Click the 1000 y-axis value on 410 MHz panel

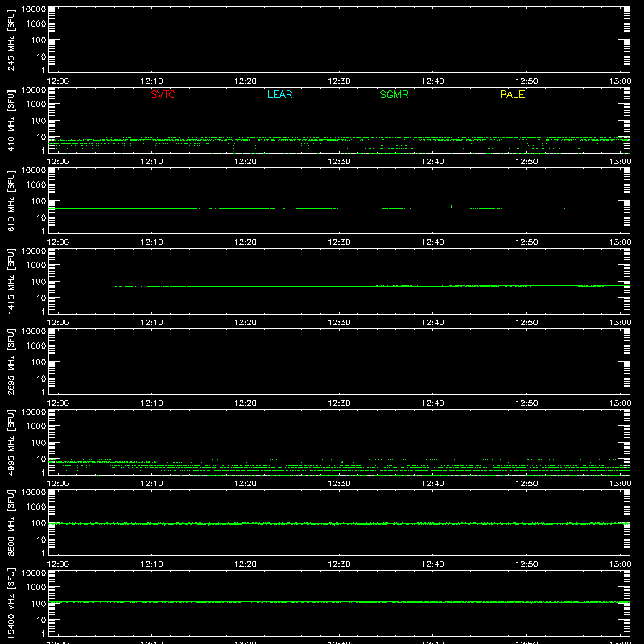36,105
